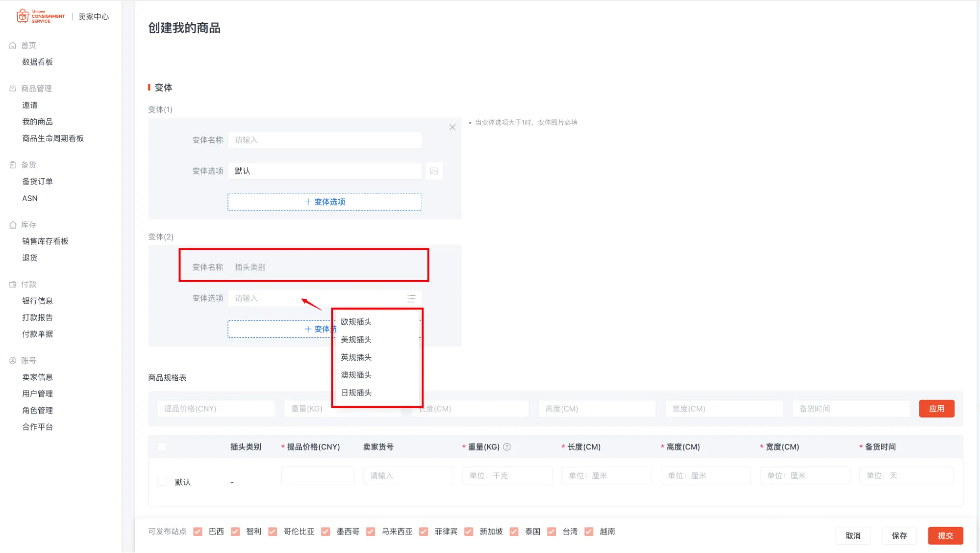Viewport: 980px width, 553px height.
Task: Toggle the 马来西亚 site checkbox
Action: [x=371, y=531]
